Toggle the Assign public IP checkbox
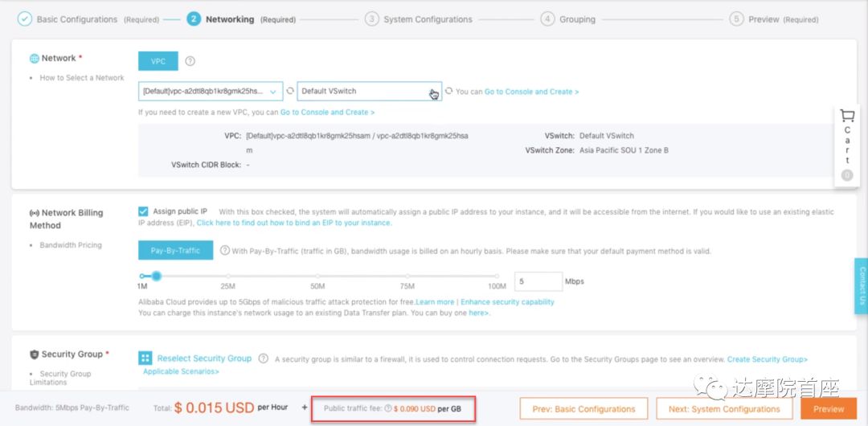Viewport: 868px width, 426px height. pyautogui.click(x=143, y=212)
